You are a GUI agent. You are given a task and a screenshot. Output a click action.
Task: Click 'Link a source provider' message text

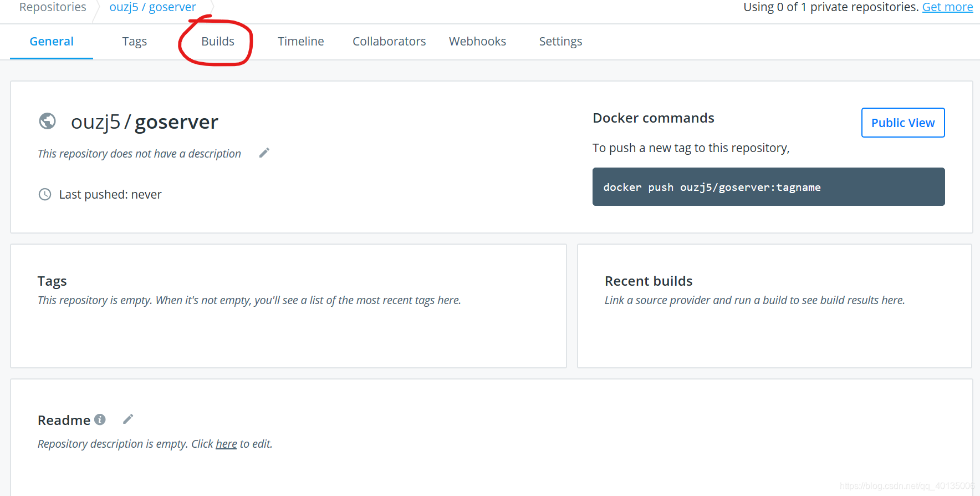tap(754, 300)
